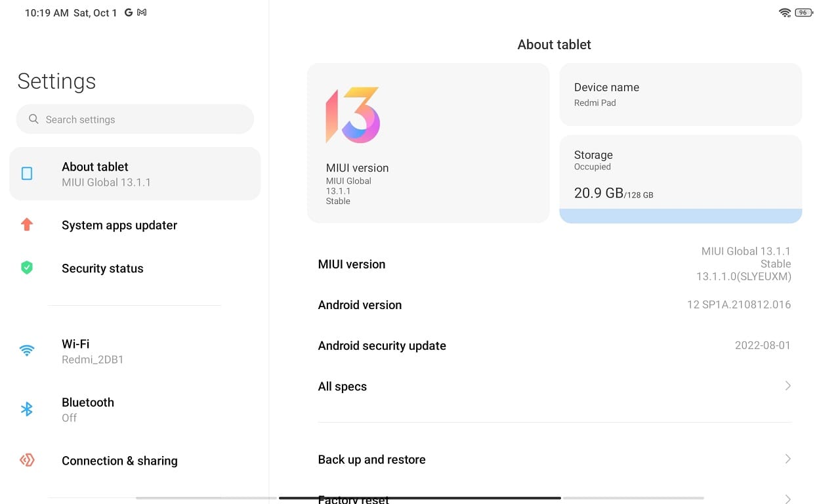This screenshot has height=504, width=840.
Task: Click the MIUI version row
Action: [x=554, y=264]
